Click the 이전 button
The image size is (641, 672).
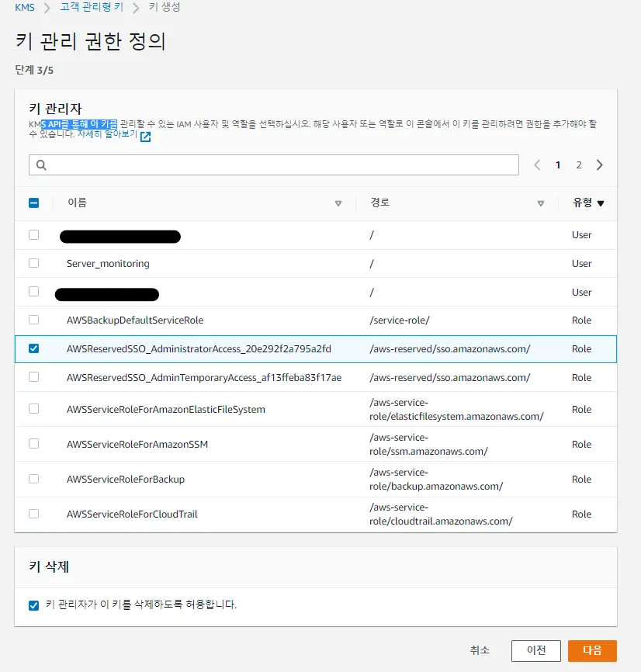point(536,650)
